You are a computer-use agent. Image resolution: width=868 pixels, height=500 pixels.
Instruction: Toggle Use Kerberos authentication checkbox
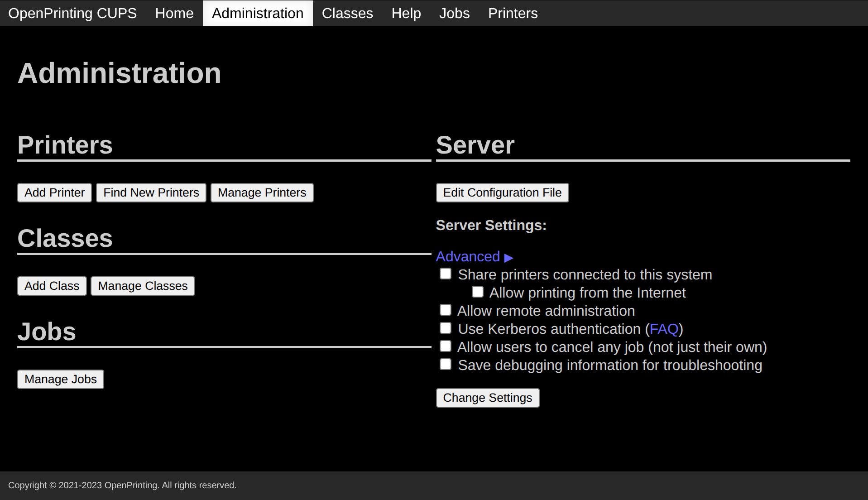tap(446, 328)
